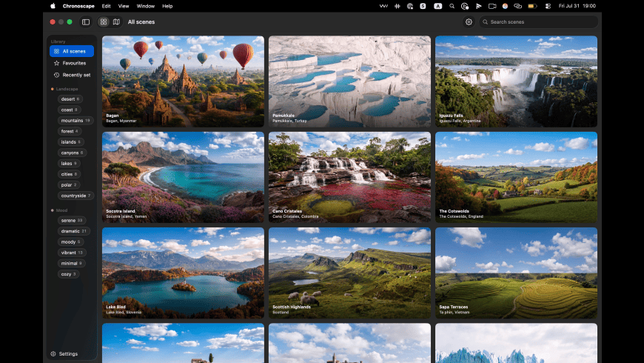The width and height of the screenshot is (644, 363).
Task: Open the Window menu
Action: [x=145, y=6]
